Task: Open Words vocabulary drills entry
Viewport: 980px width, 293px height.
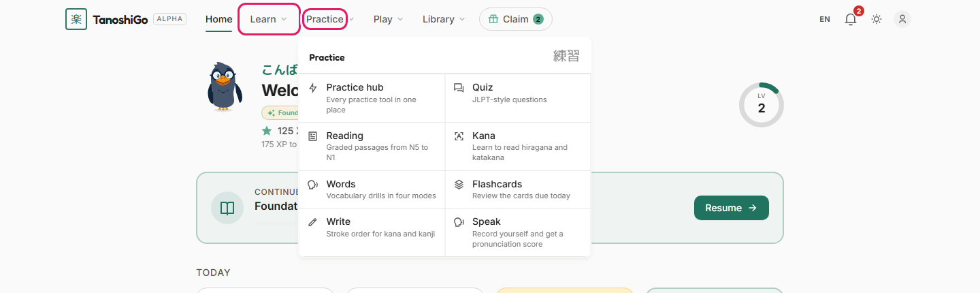Action: (x=372, y=189)
